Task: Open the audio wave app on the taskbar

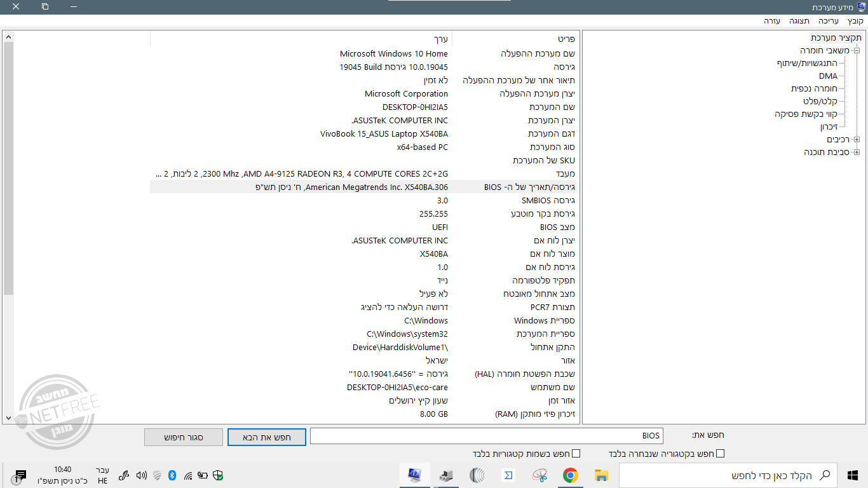Action: pos(477,475)
